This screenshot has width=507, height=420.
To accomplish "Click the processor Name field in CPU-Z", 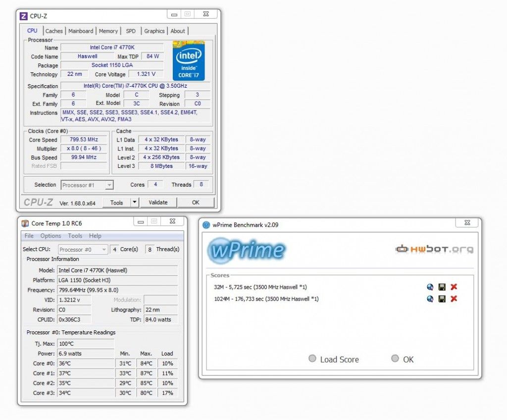I will pyautogui.click(x=112, y=48).
